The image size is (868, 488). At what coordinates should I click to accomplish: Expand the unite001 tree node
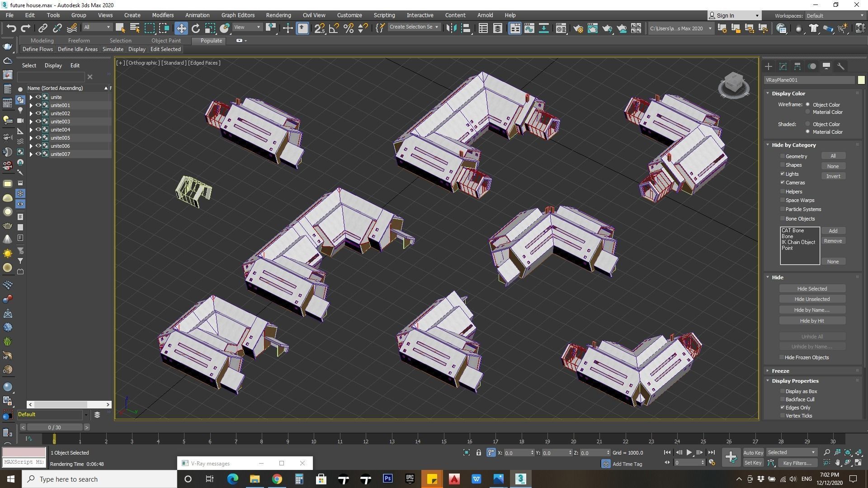(31, 105)
